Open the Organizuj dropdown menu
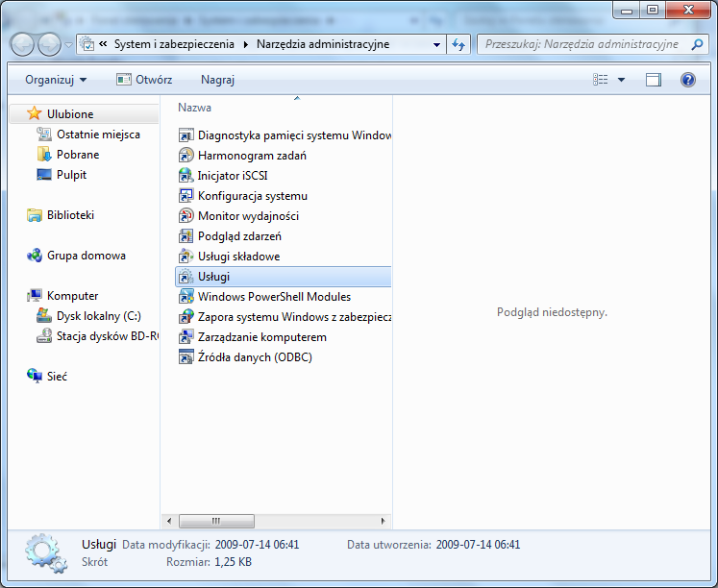This screenshot has width=718, height=588. pyautogui.click(x=56, y=80)
